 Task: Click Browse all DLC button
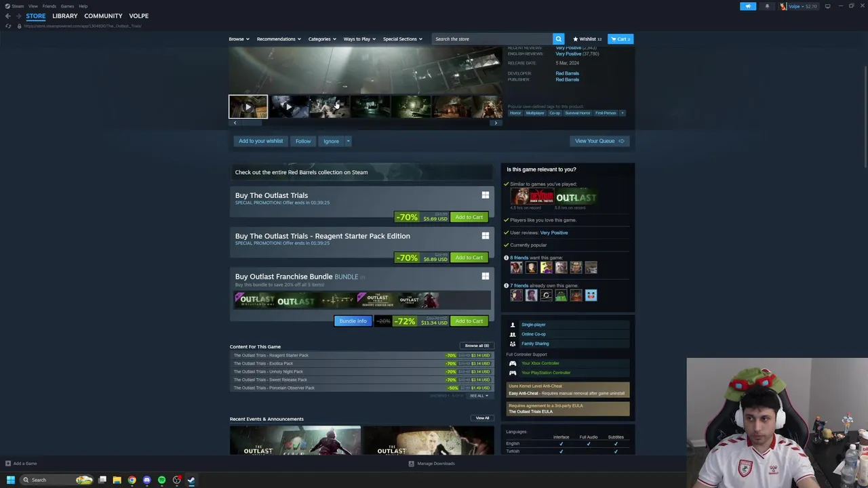click(x=477, y=346)
